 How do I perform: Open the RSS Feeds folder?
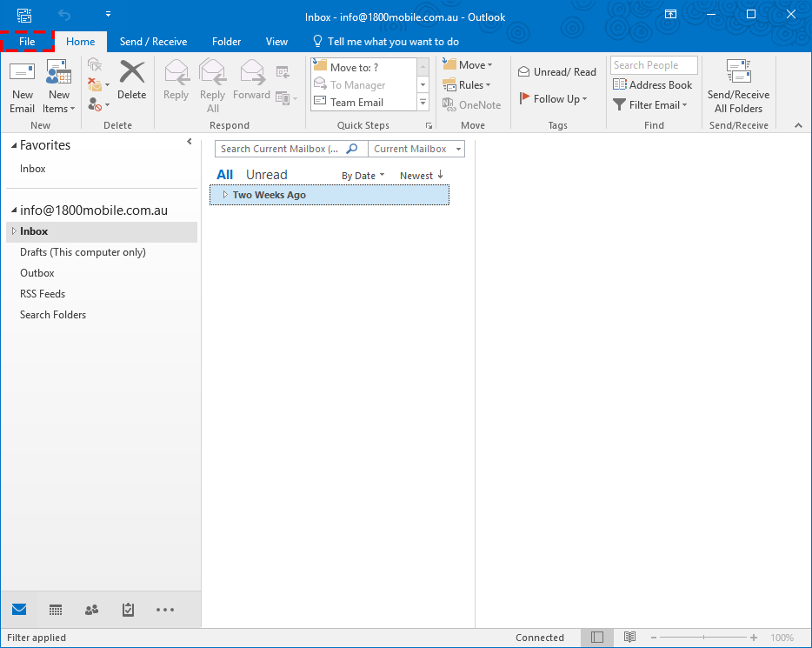(43, 294)
